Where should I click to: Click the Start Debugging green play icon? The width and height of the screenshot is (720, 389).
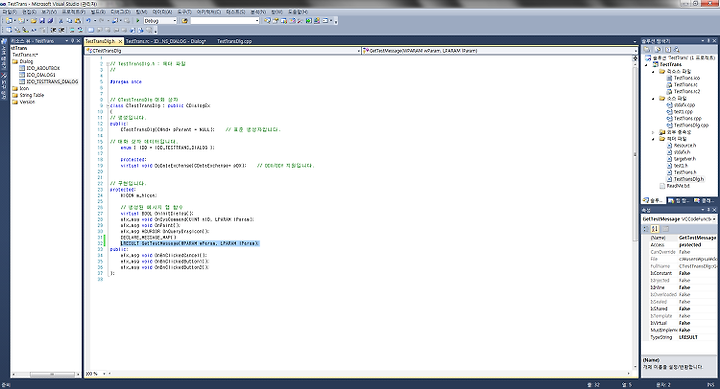tap(138, 21)
